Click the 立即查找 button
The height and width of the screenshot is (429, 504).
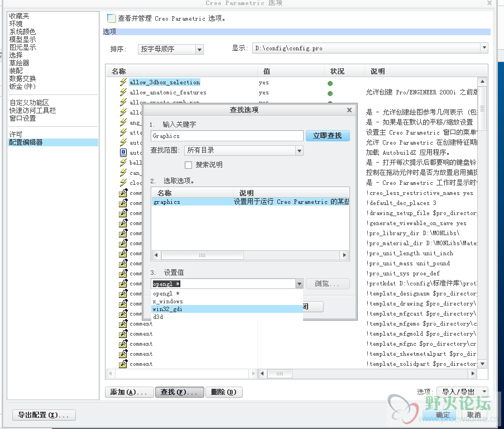pos(328,136)
